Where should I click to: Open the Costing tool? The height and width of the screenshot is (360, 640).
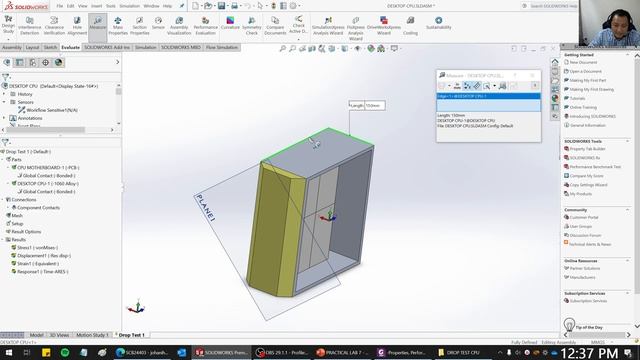click(x=410, y=26)
